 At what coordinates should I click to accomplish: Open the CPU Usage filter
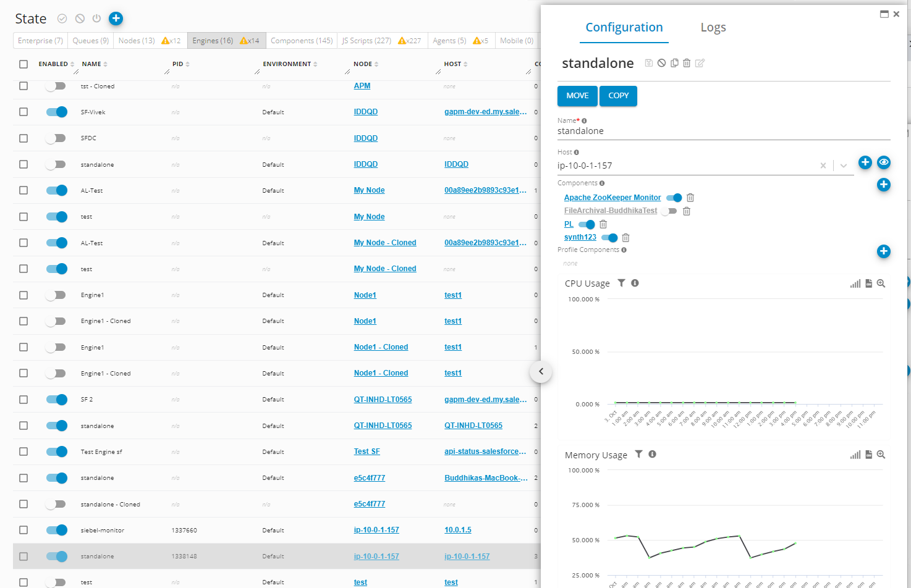(621, 283)
